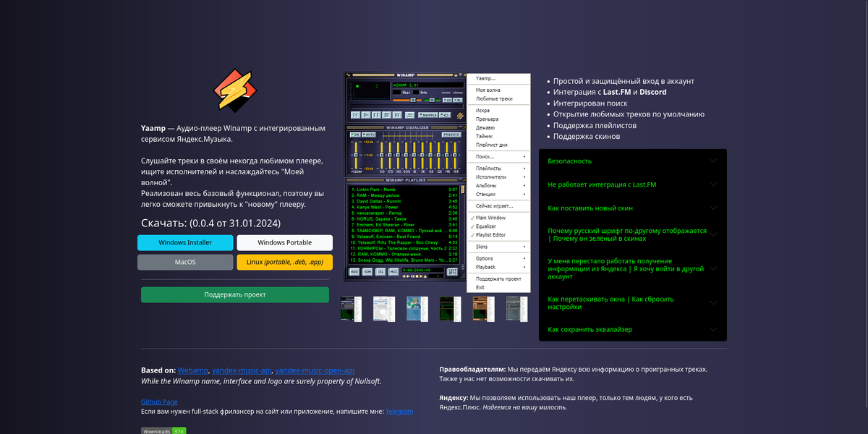Expand the Безопасность FAQ section
Viewport: 868px width, 434px height.
point(633,161)
